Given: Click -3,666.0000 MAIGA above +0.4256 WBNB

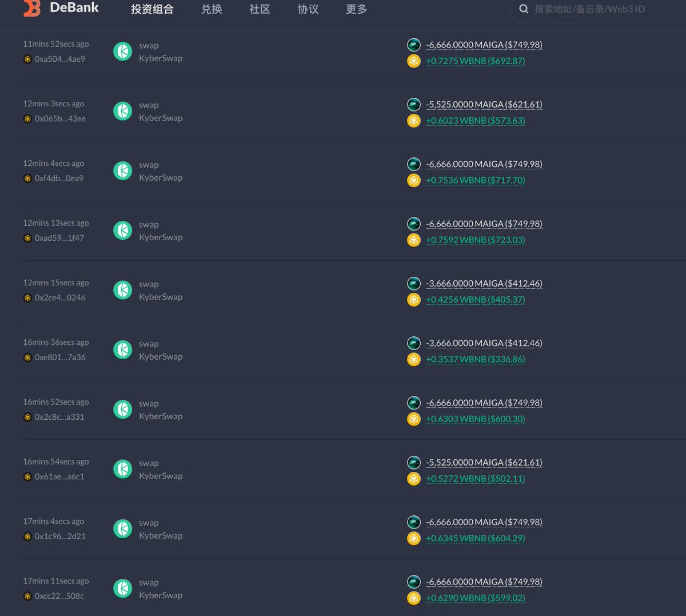Looking at the screenshot, I should coord(484,283).
